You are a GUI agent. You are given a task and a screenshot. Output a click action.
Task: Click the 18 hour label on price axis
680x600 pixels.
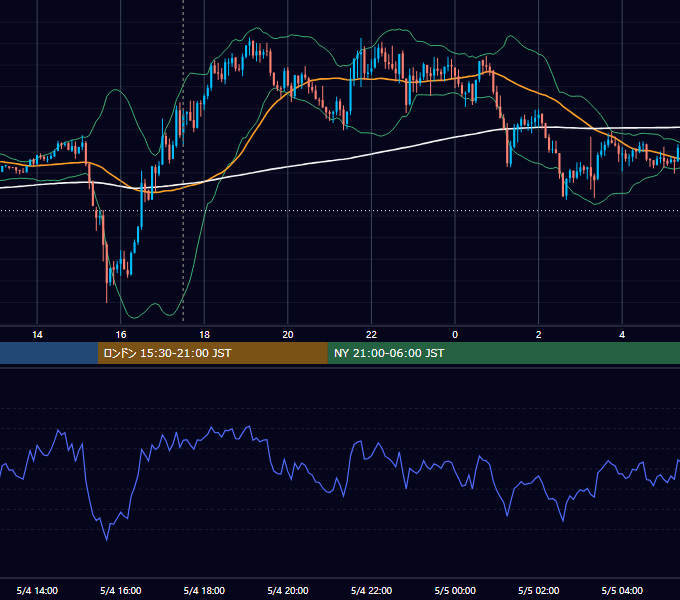204,335
